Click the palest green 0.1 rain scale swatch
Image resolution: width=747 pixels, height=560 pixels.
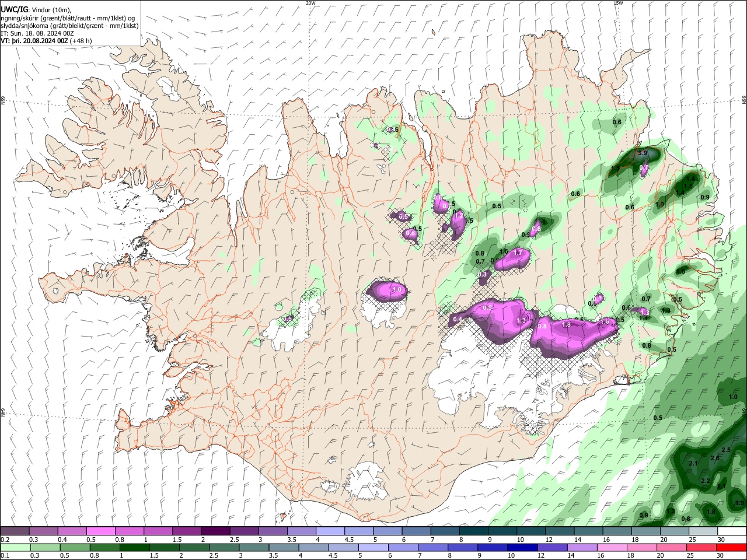(15, 547)
